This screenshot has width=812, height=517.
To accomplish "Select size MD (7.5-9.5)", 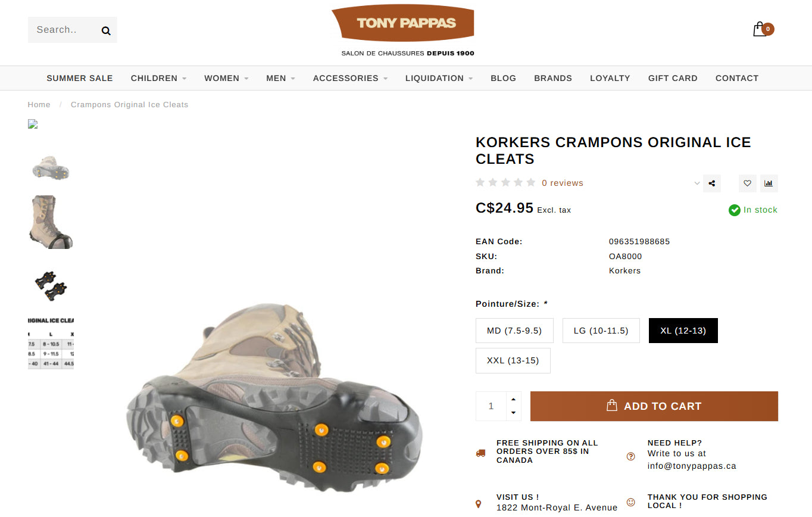I will [x=514, y=331].
